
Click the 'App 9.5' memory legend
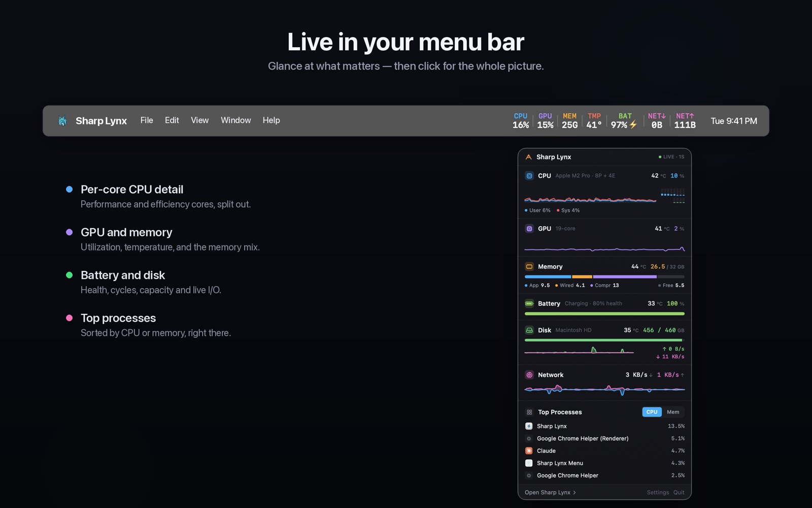pyautogui.click(x=537, y=285)
